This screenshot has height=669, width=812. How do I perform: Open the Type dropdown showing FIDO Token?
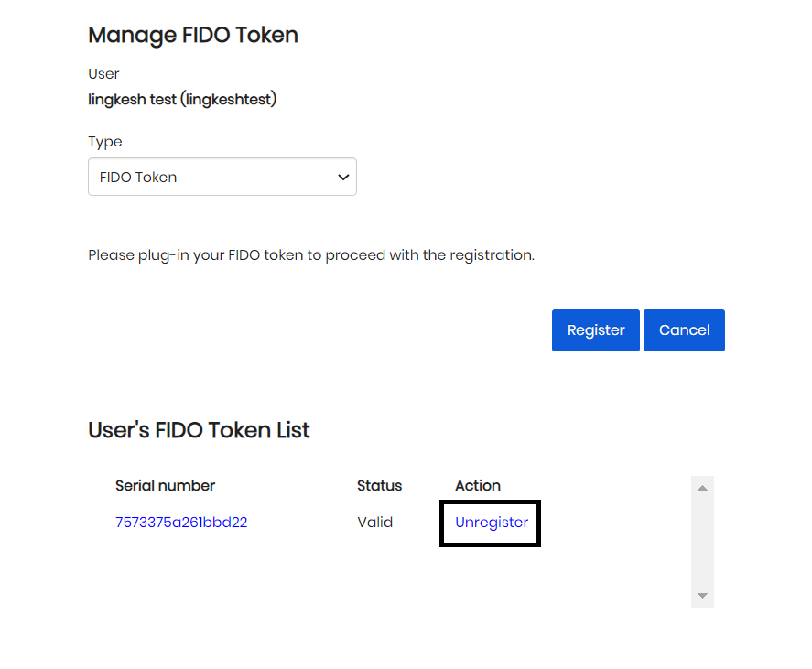coord(222,178)
